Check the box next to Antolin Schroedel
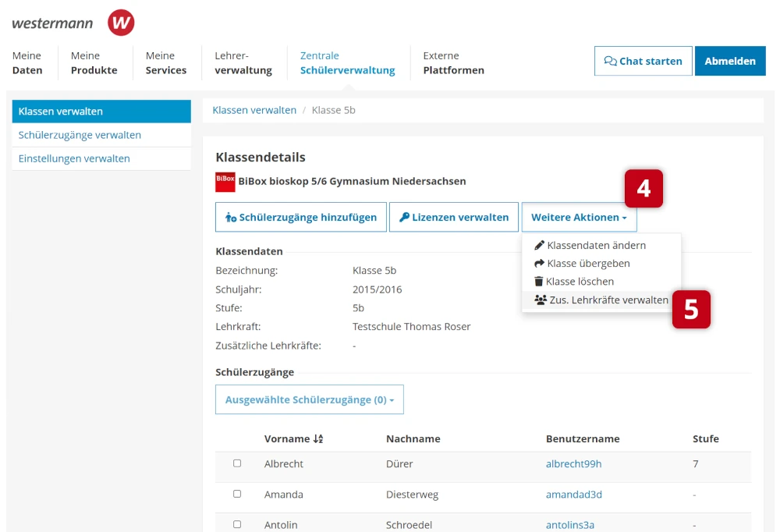 [237, 524]
